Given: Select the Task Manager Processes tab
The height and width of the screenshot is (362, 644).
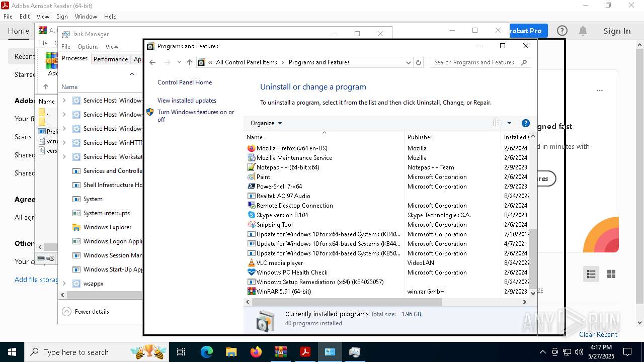Looking at the screenshot, I should click(74, 58).
